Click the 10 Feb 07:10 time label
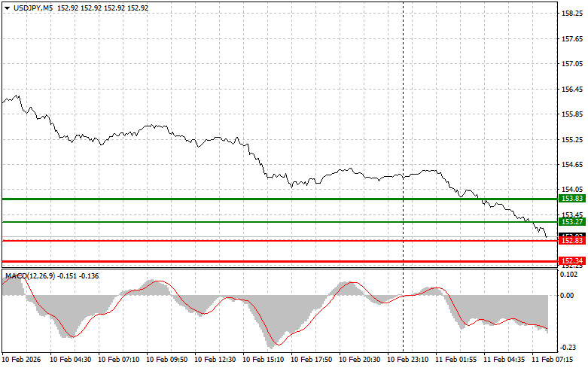This screenshot has width=588, height=368. pos(118,360)
